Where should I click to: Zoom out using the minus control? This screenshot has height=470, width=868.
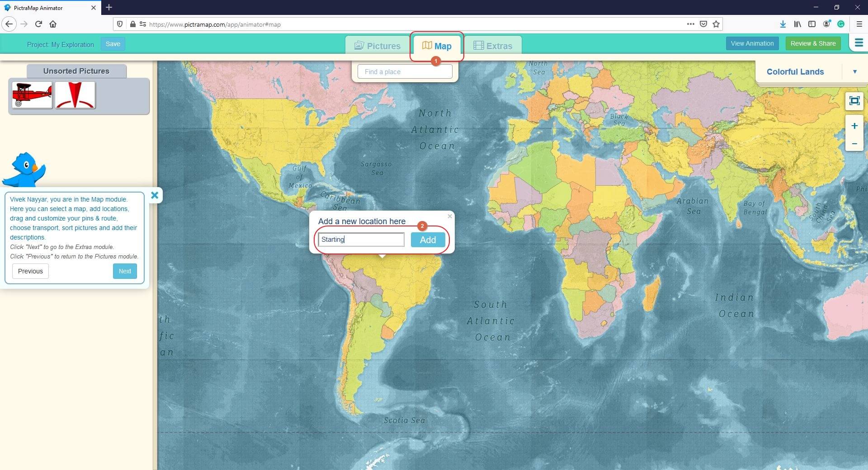point(854,144)
